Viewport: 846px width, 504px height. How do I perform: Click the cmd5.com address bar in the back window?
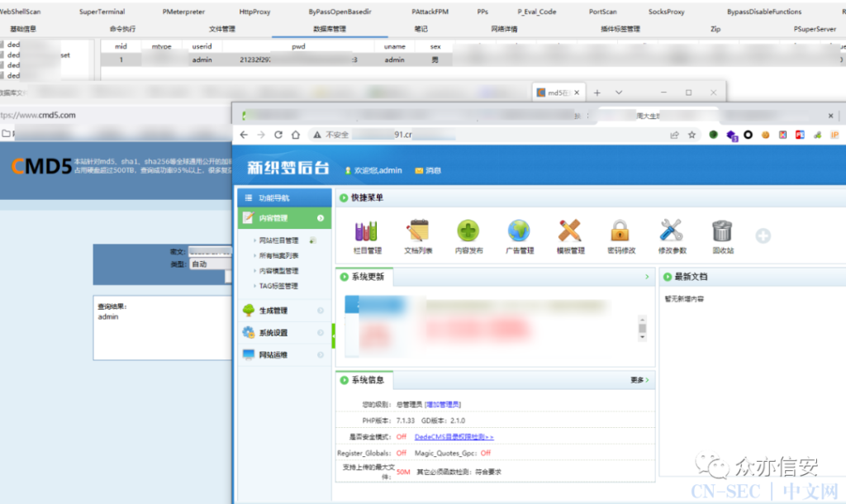coord(116,115)
